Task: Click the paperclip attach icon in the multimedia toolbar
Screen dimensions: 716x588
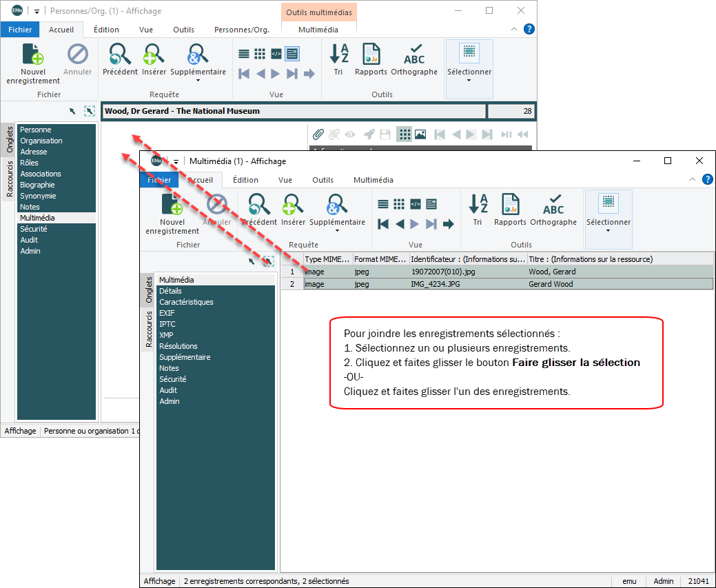Action: [318, 134]
